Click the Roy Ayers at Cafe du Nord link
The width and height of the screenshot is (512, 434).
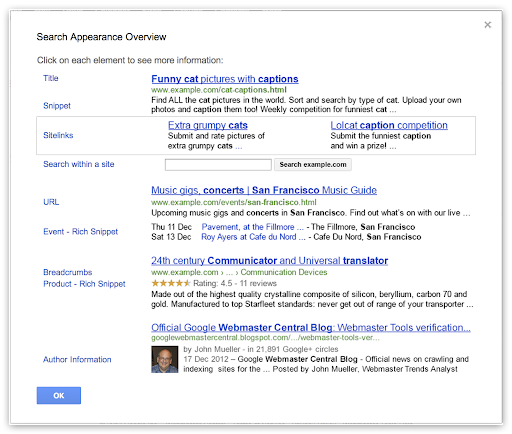pyautogui.click(x=253, y=237)
